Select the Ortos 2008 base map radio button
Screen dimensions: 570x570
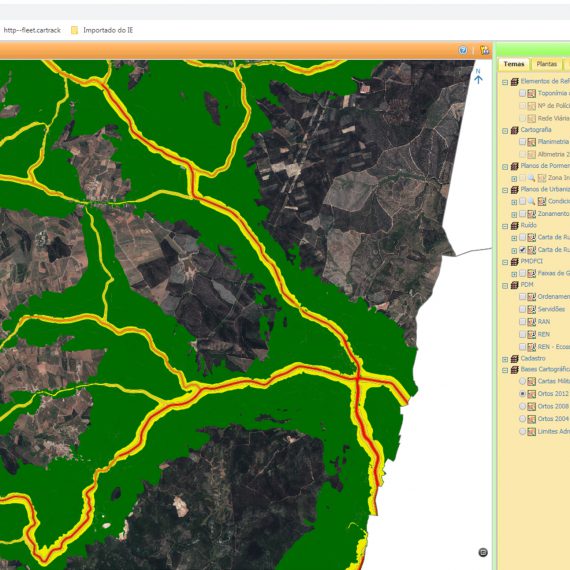522,406
